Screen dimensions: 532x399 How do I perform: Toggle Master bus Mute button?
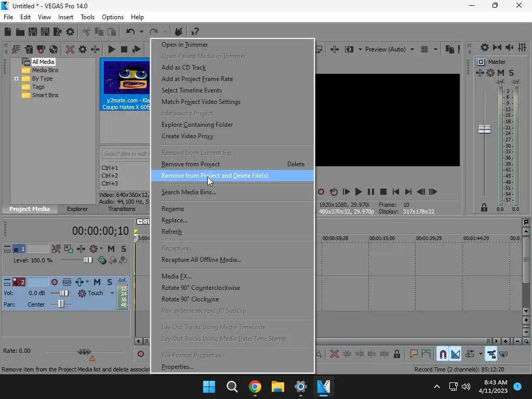[501, 73]
